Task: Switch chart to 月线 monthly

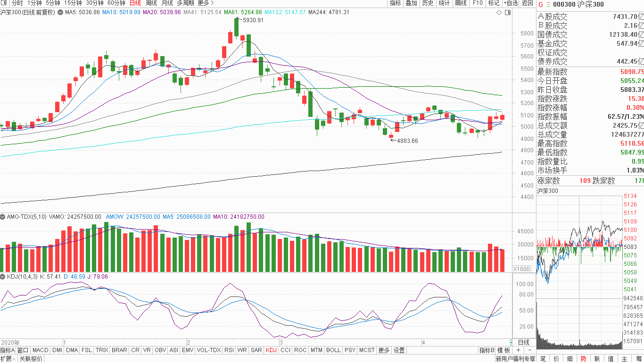Action: (x=167, y=3)
